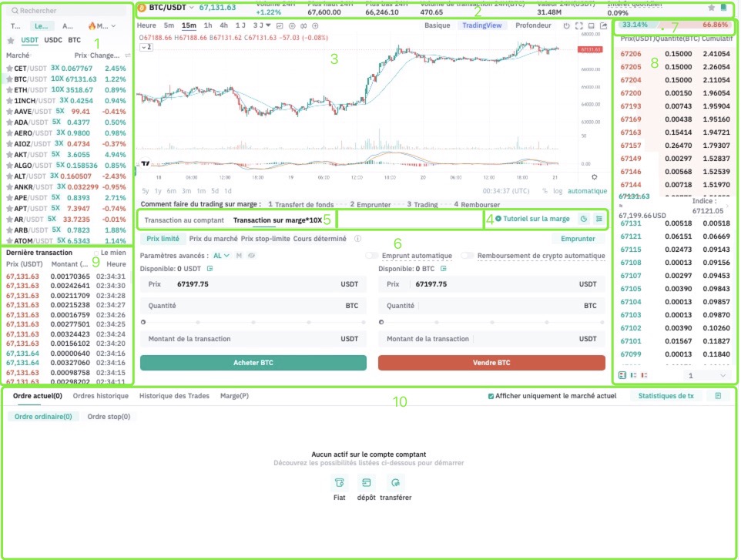Screen dimensions: 741x560
Task: Open the chart indicators icon
Action: 303,26
